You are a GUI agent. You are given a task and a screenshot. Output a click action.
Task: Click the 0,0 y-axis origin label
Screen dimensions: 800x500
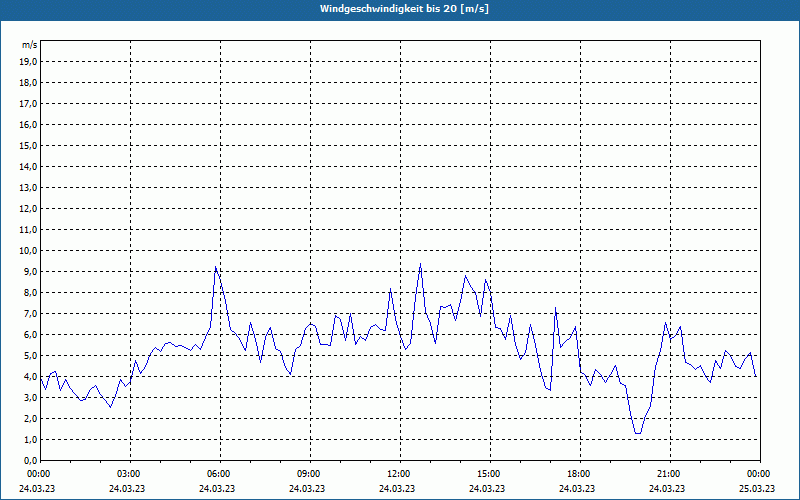tap(30, 460)
